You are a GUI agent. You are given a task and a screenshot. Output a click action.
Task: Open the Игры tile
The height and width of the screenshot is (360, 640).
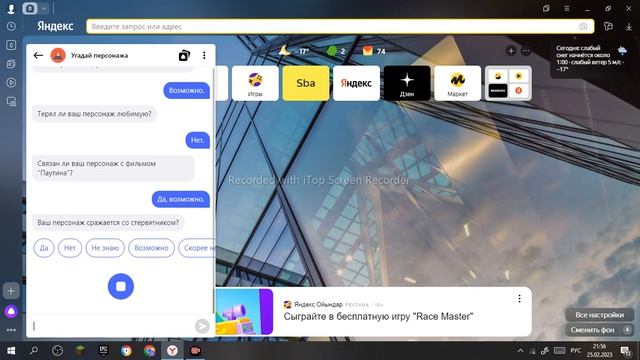[255, 83]
